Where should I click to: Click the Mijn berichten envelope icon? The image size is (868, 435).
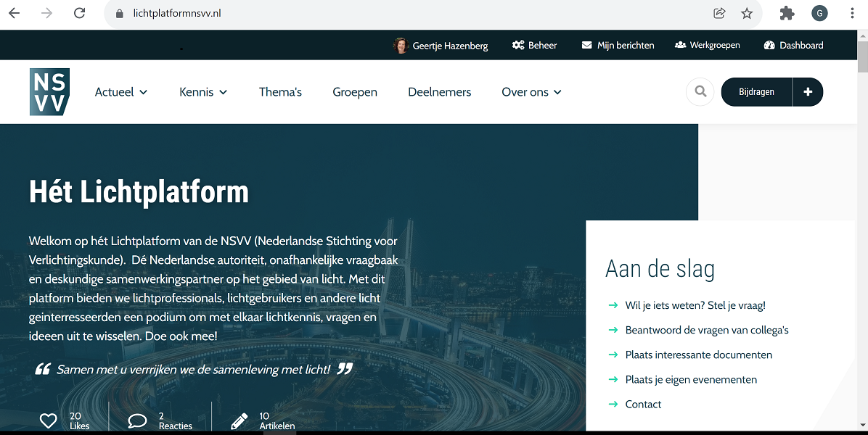(587, 46)
